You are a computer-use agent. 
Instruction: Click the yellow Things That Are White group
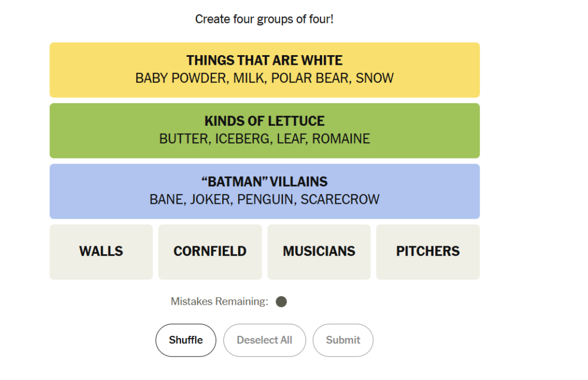point(265,70)
